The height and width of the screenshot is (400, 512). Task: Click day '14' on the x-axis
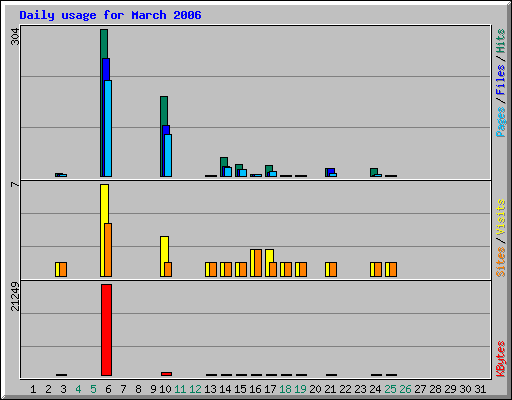point(225,389)
